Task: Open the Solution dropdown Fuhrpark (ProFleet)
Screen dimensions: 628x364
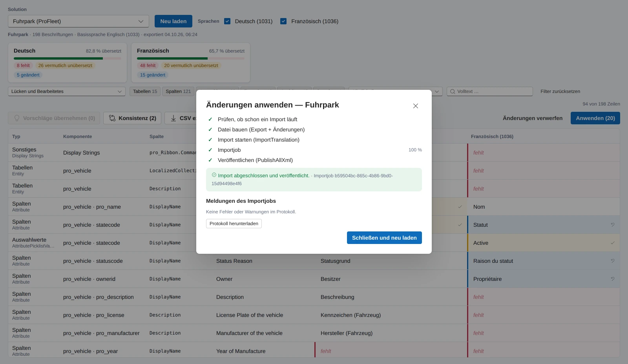Action: tap(78, 21)
